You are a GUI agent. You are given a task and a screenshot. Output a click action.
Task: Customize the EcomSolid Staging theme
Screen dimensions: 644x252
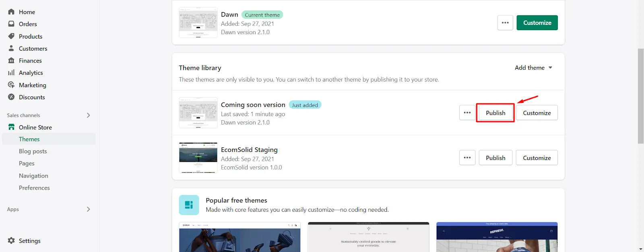click(537, 158)
